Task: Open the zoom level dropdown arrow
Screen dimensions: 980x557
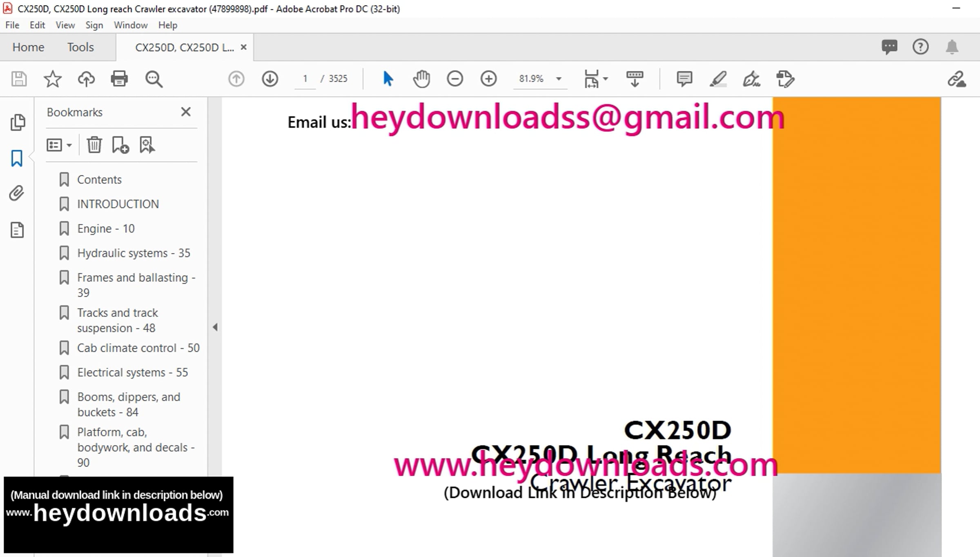Action: coord(559,79)
